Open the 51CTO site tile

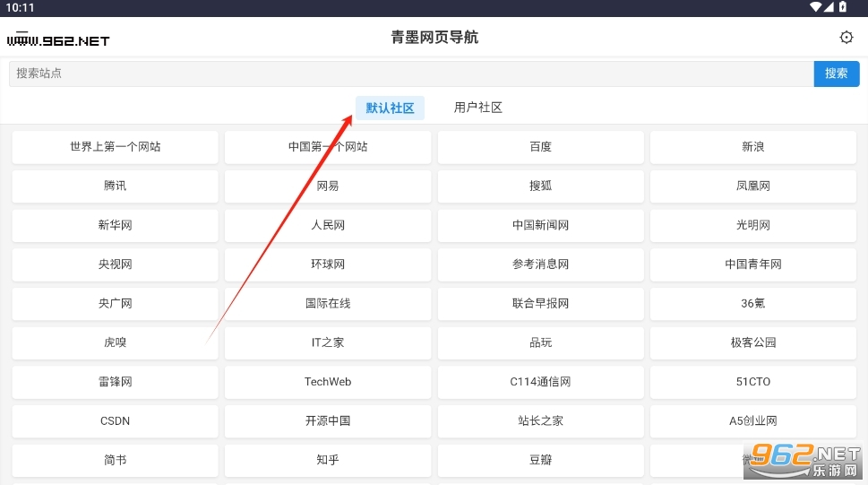pos(752,382)
